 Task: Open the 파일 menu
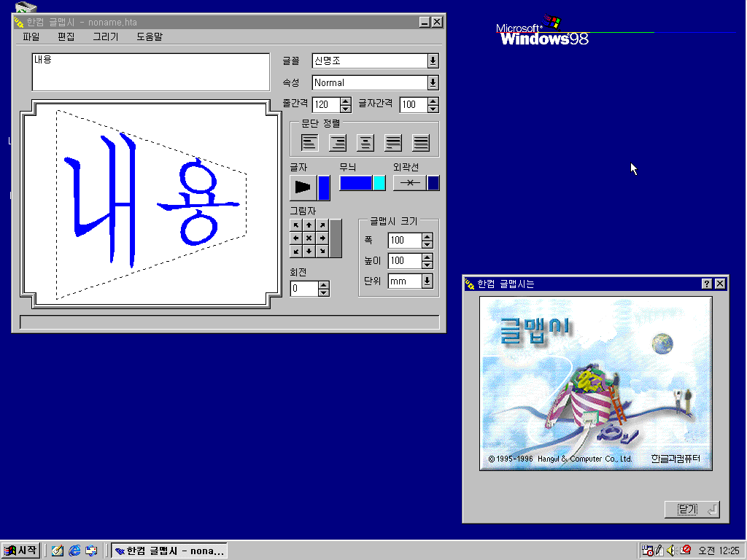[31, 36]
